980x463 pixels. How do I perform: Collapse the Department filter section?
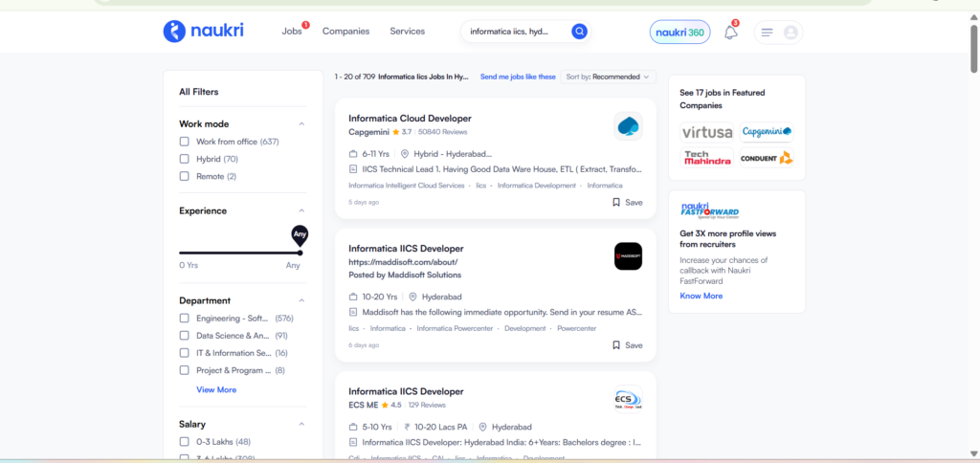click(x=301, y=300)
